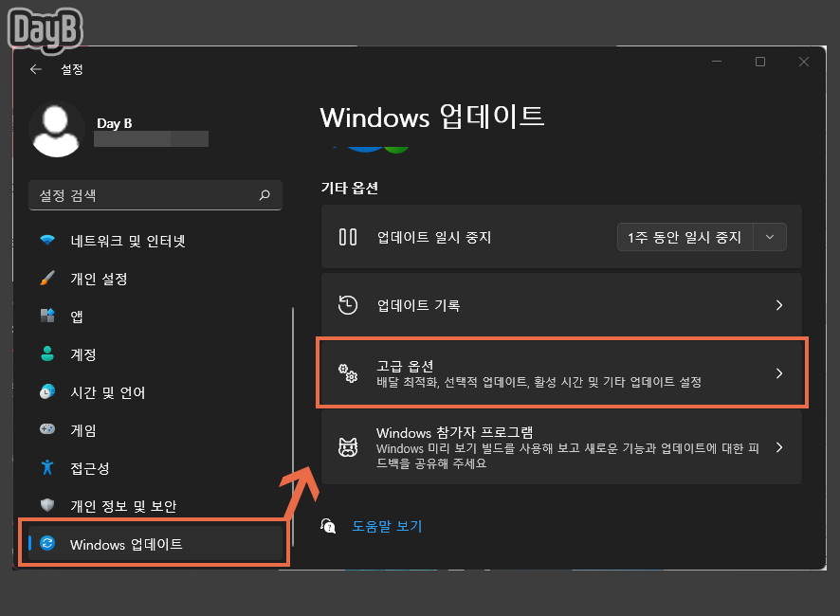This screenshot has width=840, height=616.
Task: Click the 1주 동안 일시 중지 button
Action: click(x=685, y=237)
